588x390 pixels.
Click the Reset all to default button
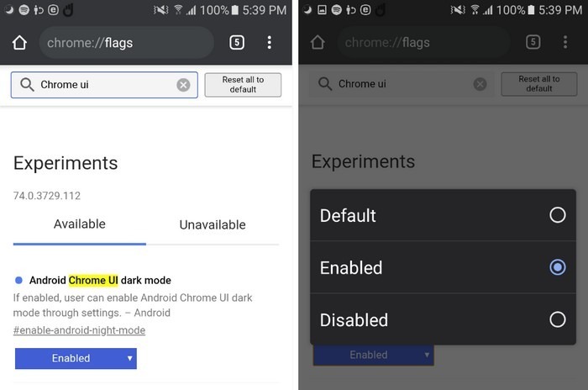click(243, 85)
